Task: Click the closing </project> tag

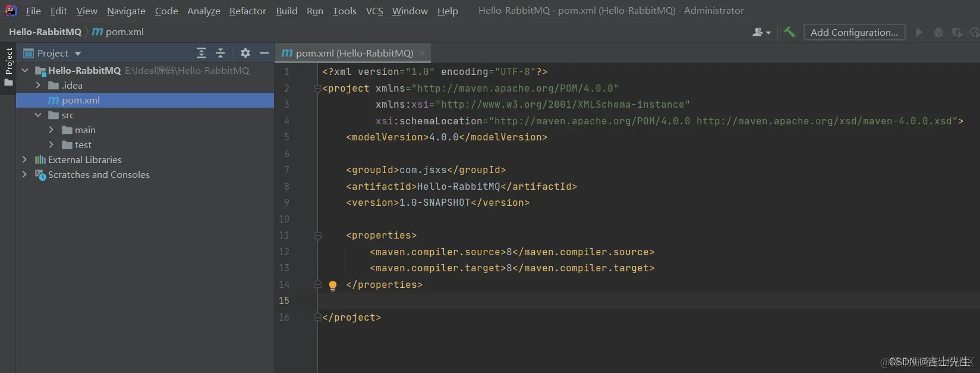Action: 351,318
